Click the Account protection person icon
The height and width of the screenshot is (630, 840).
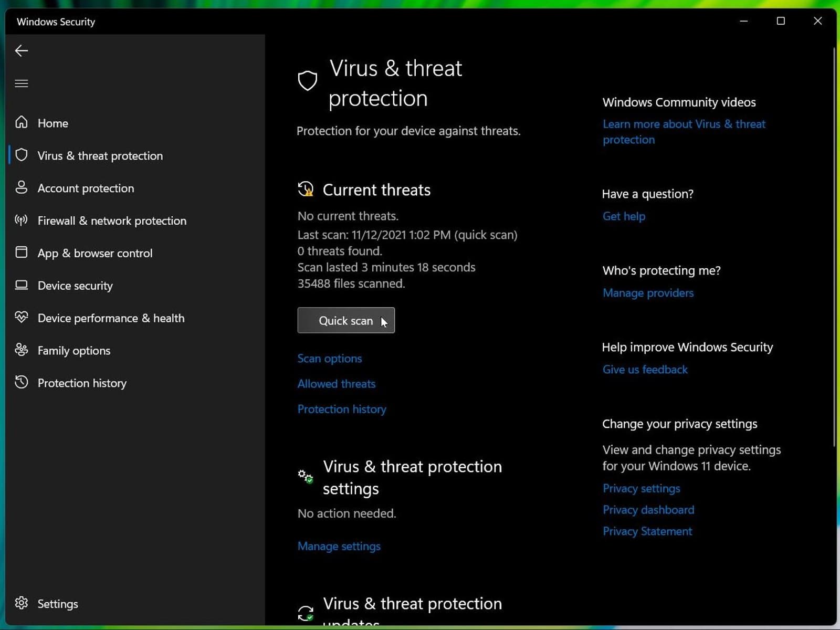[22, 187]
